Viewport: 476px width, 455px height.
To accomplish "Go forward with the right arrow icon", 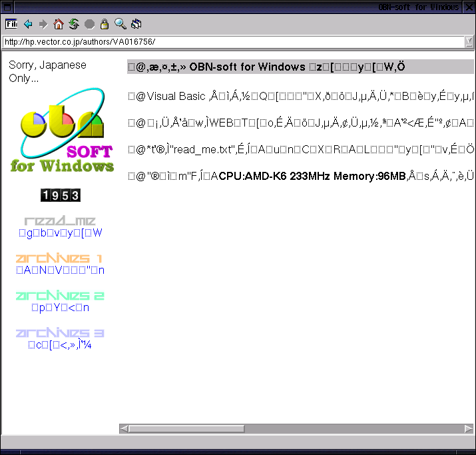I will pyautogui.click(x=43, y=24).
